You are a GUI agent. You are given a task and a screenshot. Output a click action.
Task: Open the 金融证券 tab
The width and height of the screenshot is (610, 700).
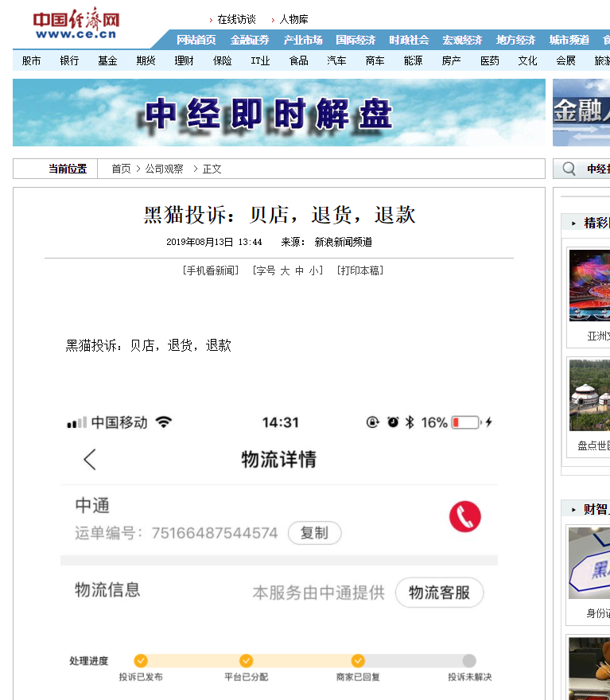(250, 41)
